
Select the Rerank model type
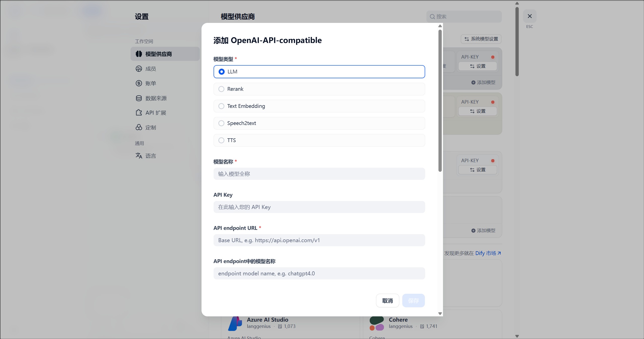[221, 89]
